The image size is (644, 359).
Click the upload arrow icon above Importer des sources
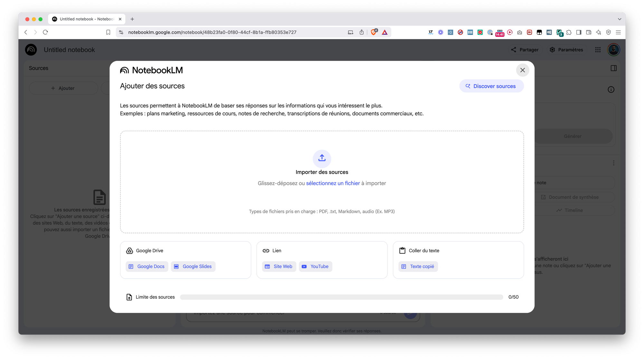point(322,158)
